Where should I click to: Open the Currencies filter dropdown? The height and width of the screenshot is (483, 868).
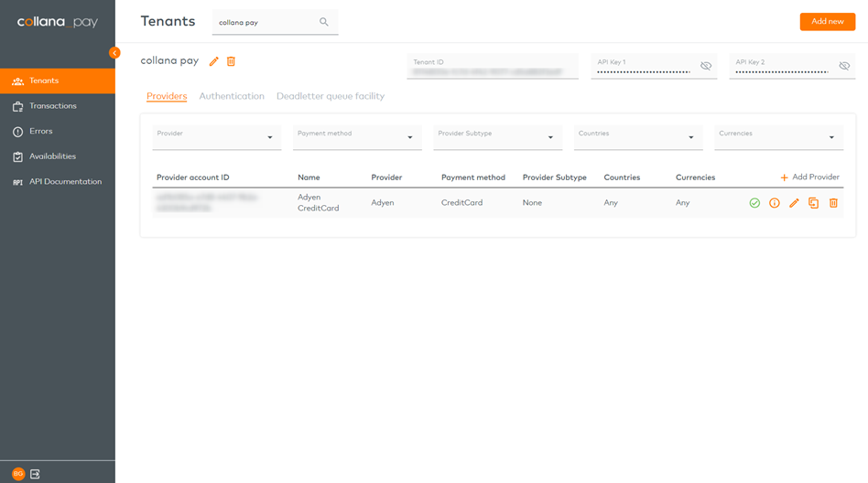click(x=779, y=137)
